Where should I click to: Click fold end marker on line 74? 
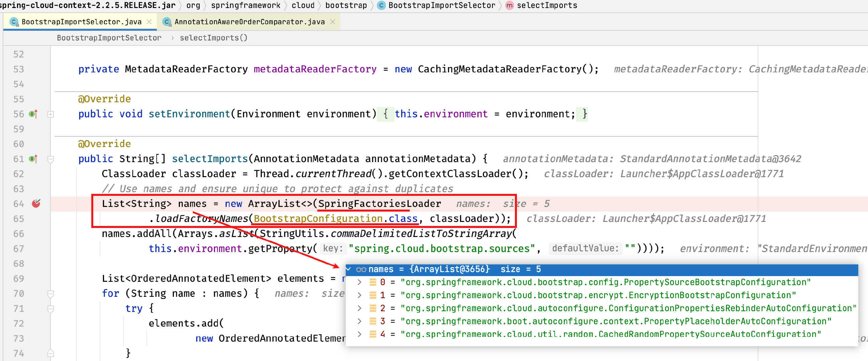(x=50, y=353)
